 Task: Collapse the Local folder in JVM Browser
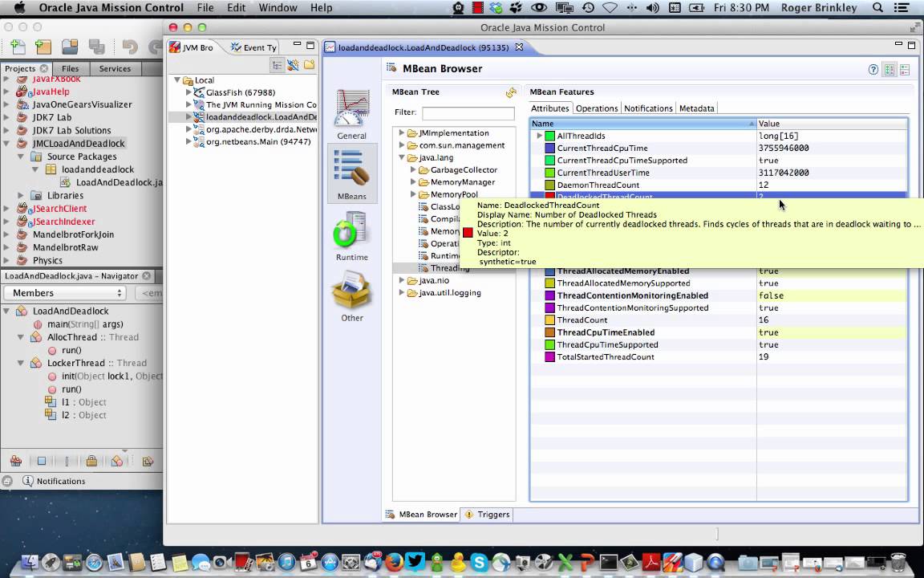pyautogui.click(x=176, y=80)
